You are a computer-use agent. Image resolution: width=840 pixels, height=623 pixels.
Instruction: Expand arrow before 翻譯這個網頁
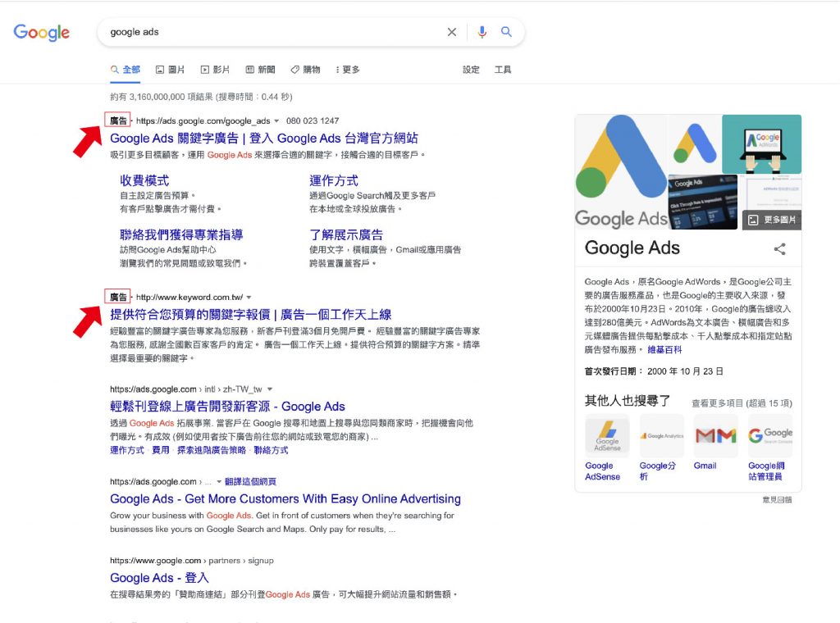(x=218, y=482)
